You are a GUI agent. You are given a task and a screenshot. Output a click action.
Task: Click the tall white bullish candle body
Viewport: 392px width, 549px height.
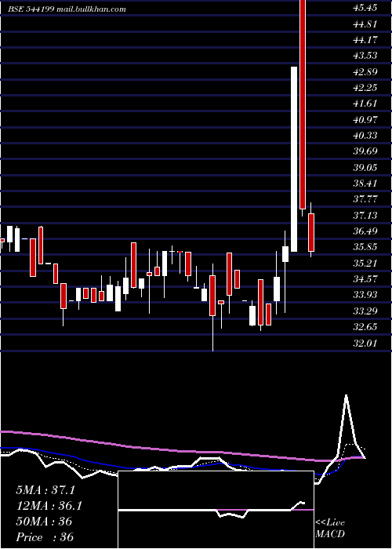pyautogui.click(x=294, y=159)
